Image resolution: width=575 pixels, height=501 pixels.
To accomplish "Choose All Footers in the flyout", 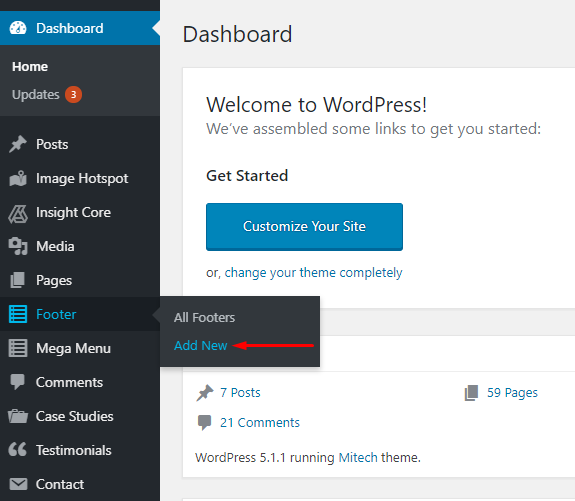I will pyautogui.click(x=204, y=318).
